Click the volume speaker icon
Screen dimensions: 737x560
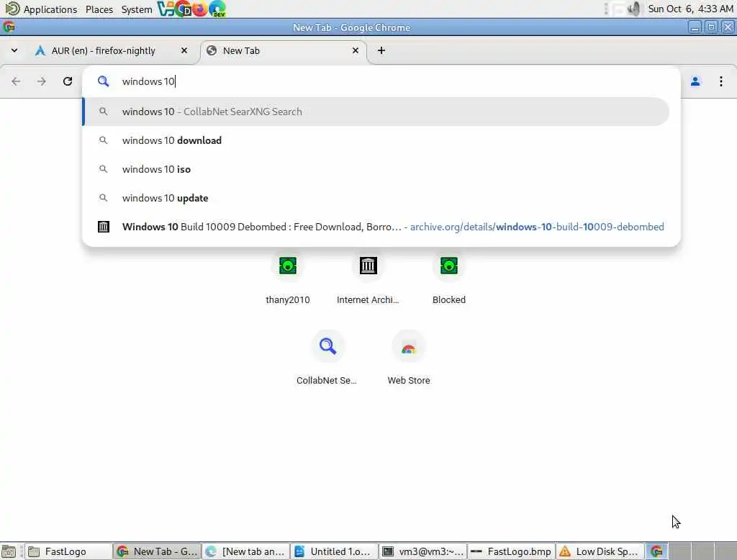pyautogui.click(x=634, y=9)
